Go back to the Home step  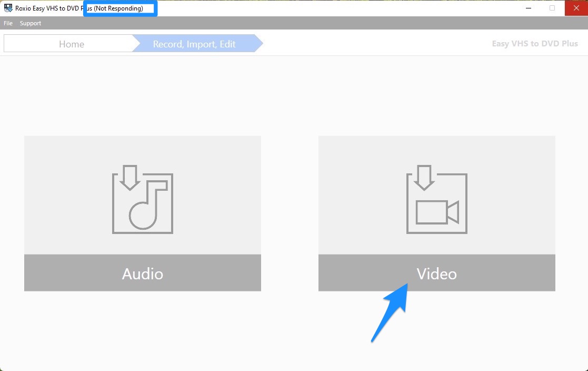pyautogui.click(x=71, y=44)
